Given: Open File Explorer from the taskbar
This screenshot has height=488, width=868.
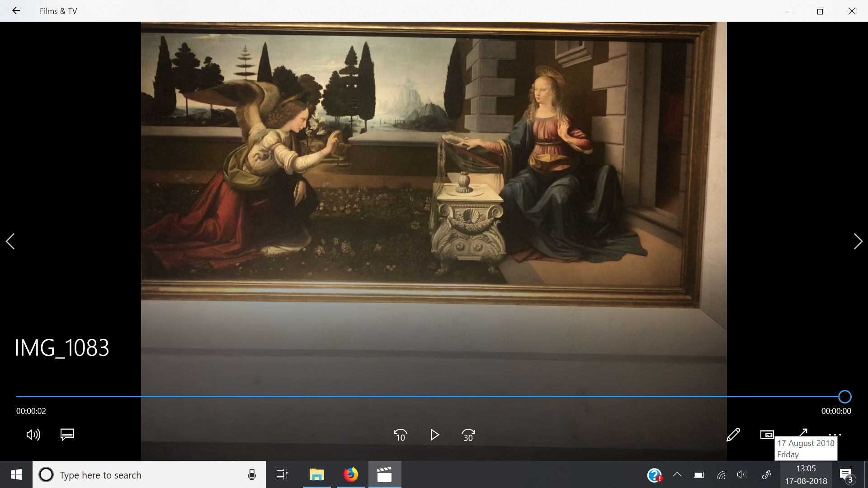Looking at the screenshot, I should [x=317, y=474].
